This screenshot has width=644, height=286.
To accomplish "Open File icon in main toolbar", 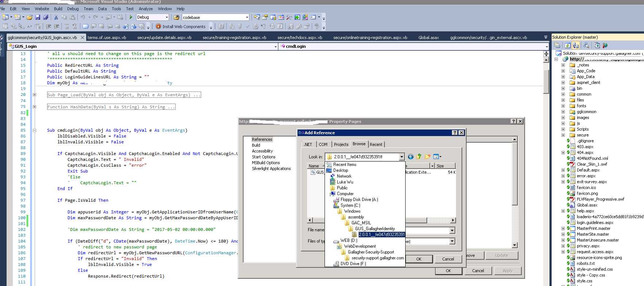I will pos(30,17).
